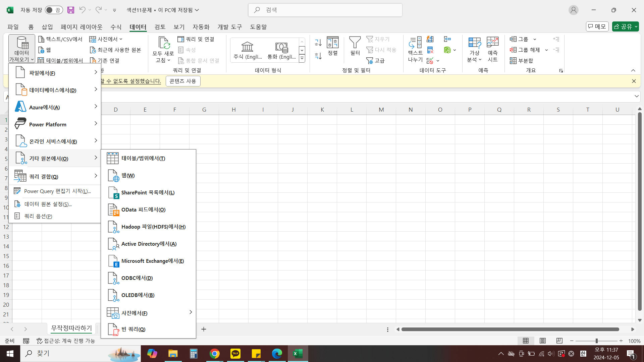Click the Sort dialog icon

[x=332, y=43]
